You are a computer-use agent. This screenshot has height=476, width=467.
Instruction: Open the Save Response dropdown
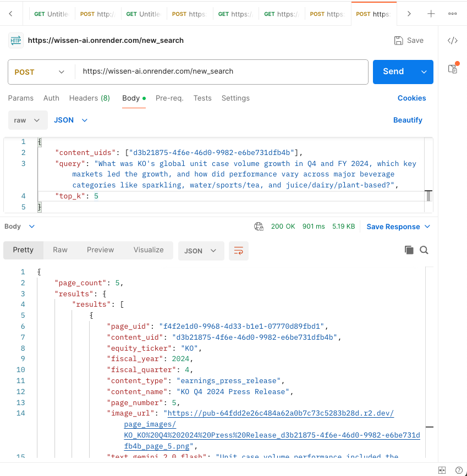[x=398, y=227]
